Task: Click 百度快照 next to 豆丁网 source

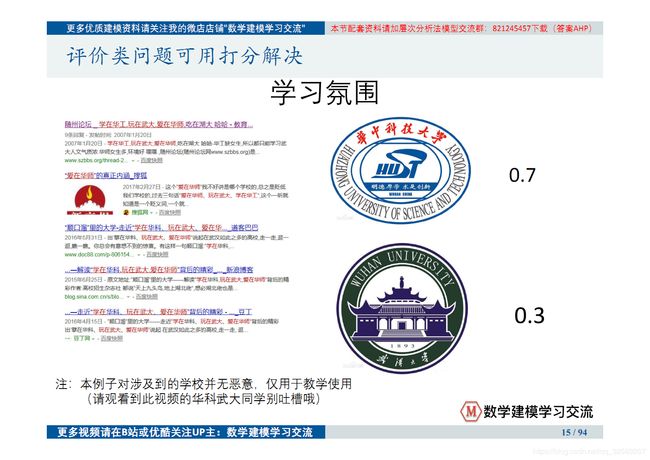Action: (112, 339)
